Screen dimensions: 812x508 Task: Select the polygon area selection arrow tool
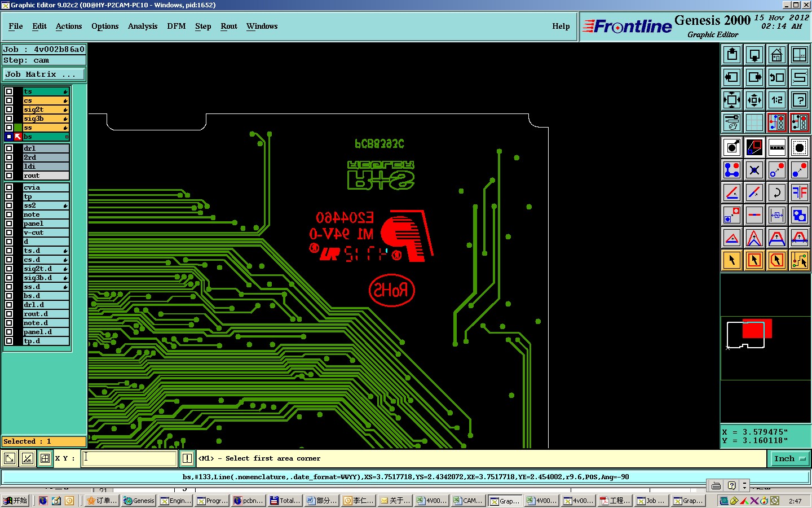[x=777, y=260]
